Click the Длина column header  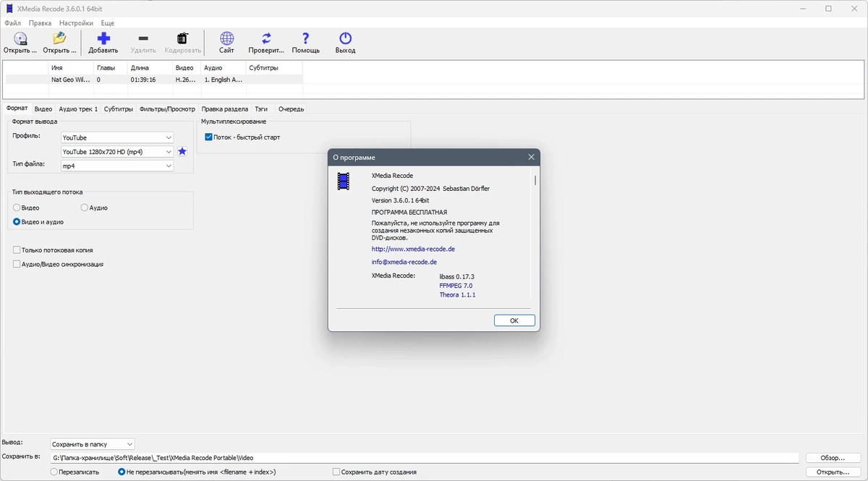pos(150,68)
